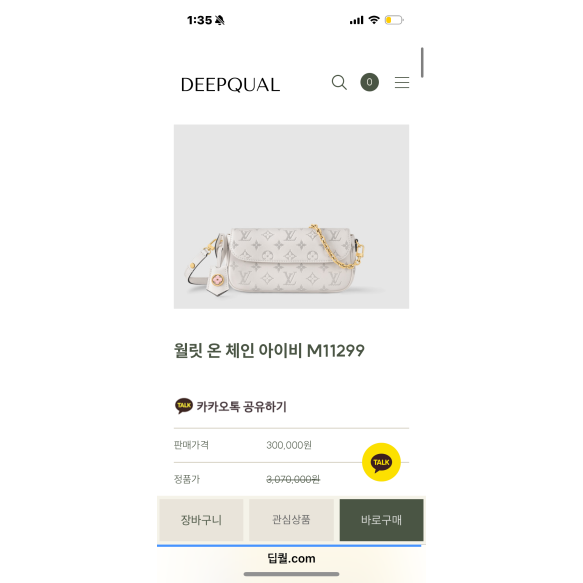Tap the Wi-Fi status icon
The width and height of the screenshot is (583, 583).
point(374,20)
